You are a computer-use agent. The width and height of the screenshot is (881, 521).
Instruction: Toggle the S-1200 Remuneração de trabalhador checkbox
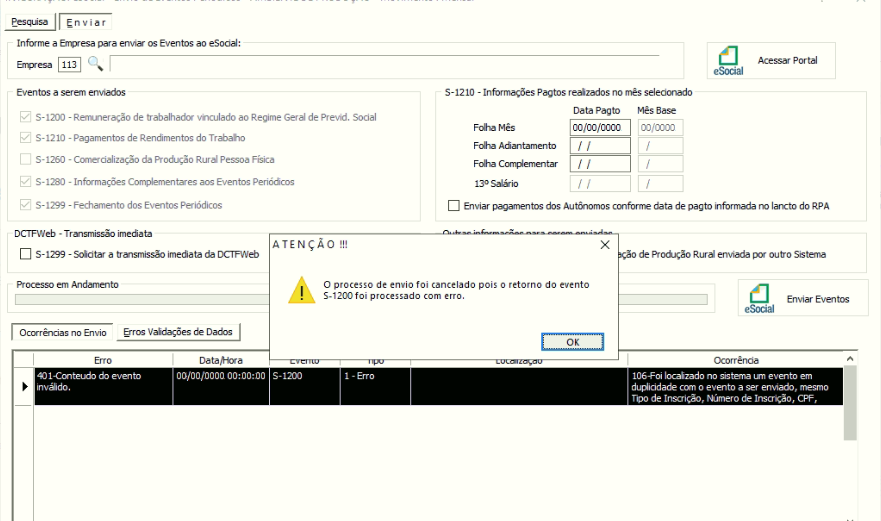click(x=26, y=117)
